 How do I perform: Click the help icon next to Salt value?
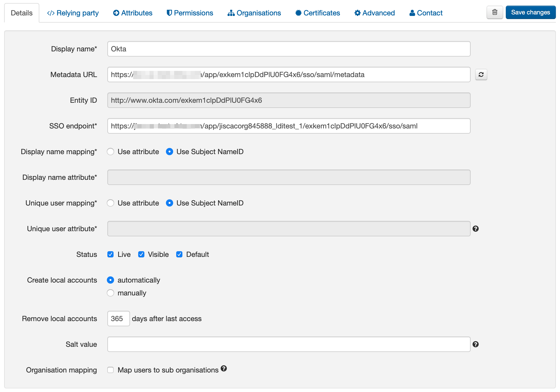[476, 344]
